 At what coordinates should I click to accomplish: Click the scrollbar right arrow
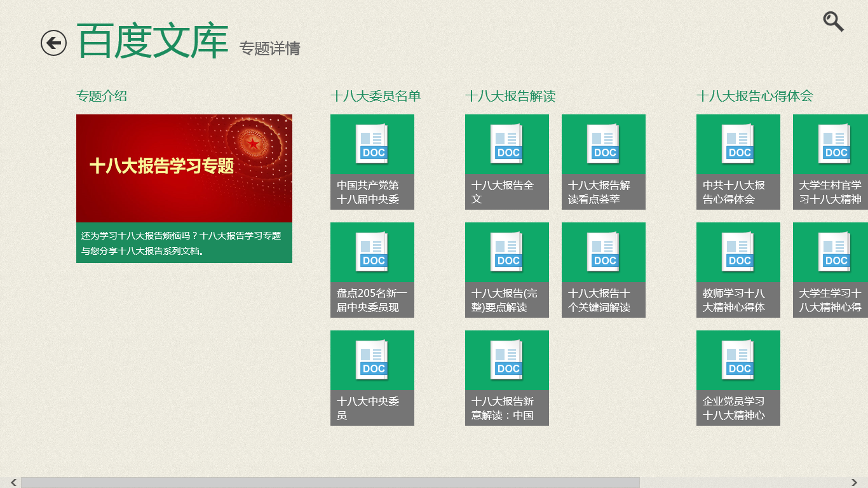[x=855, y=483]
